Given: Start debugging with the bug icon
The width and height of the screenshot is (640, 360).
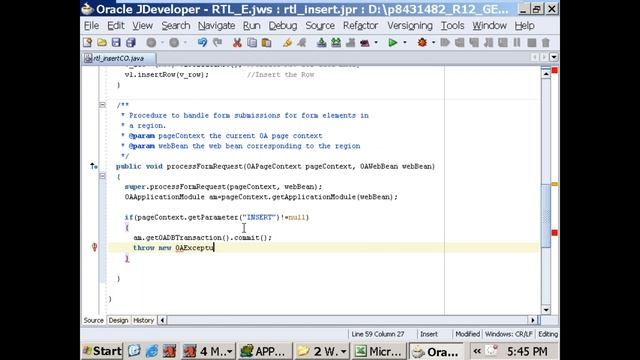Looking at the screenshot, I should coord(422,42).
